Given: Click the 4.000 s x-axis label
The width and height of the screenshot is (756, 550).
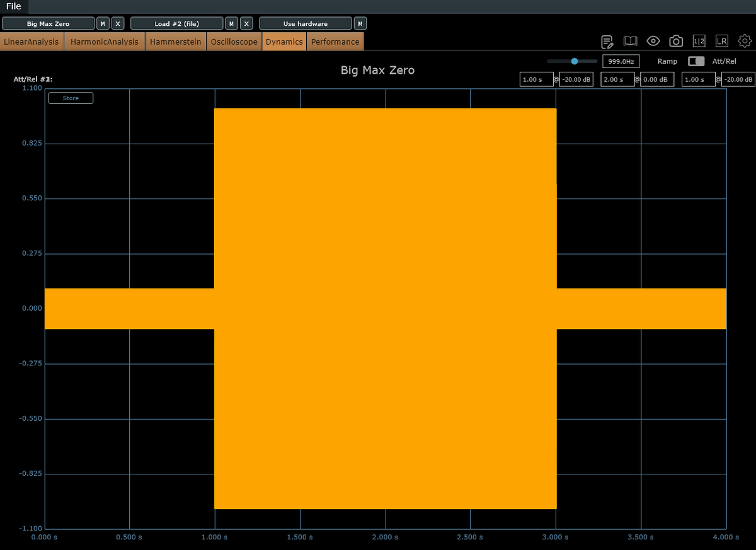Looking at the screenshot, I should (726, 537).
